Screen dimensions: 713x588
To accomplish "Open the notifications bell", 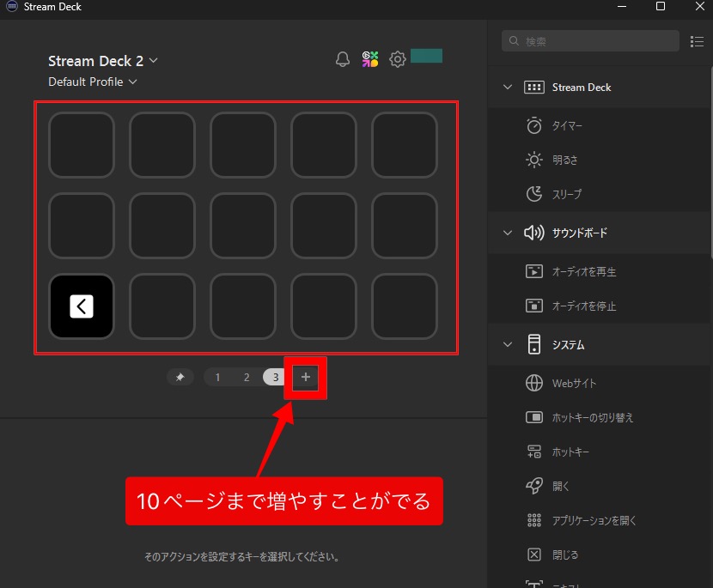I will pyautogui.click(x=343, y=59).
